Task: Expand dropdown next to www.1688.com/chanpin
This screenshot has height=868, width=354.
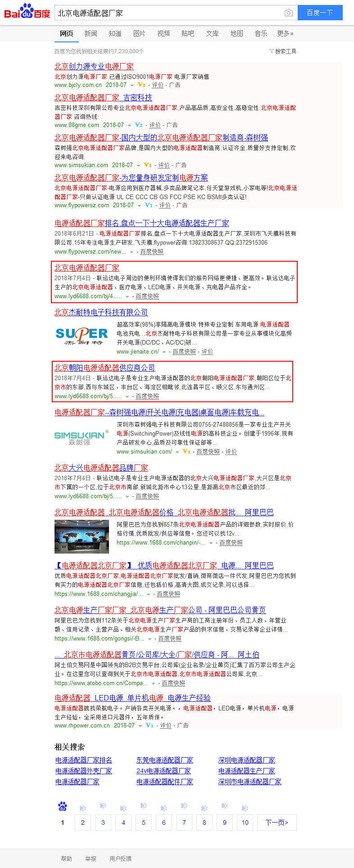Action: [211, 543]
